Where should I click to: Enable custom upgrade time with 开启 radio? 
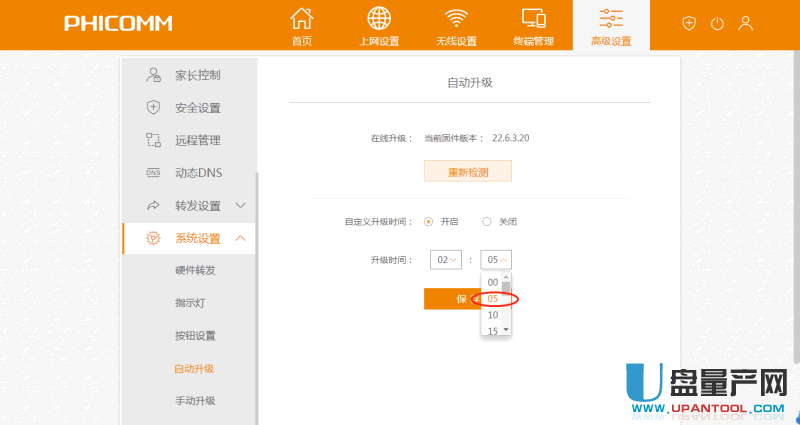coord(429,222)
